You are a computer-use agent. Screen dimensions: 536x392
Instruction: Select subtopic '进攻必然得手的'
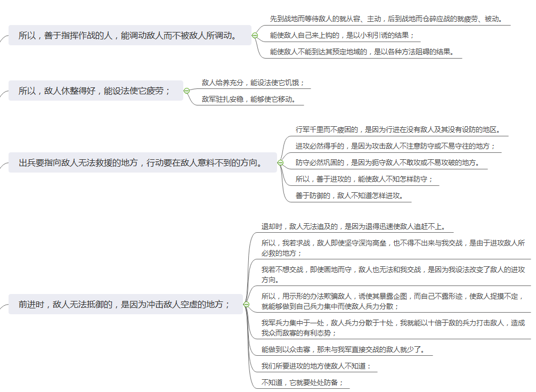[395, 146]
